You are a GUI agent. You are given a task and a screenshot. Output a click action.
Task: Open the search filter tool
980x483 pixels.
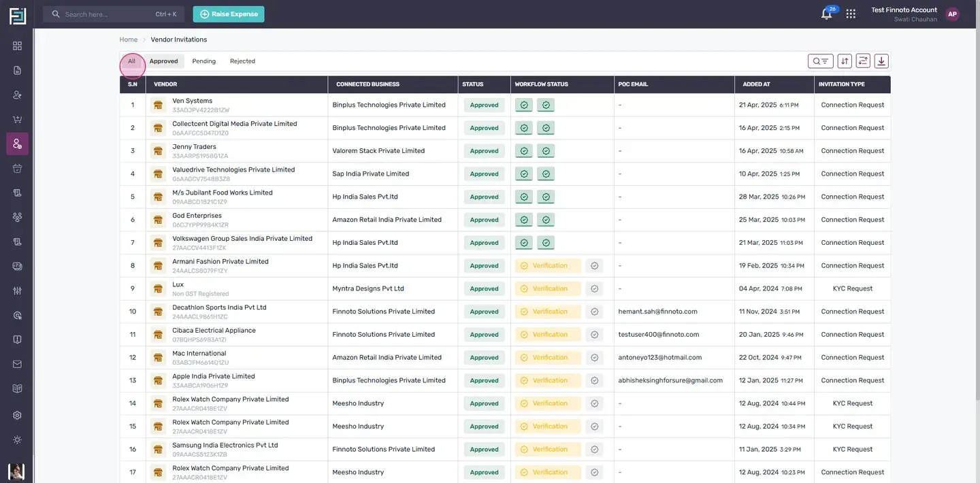point(820,61)
